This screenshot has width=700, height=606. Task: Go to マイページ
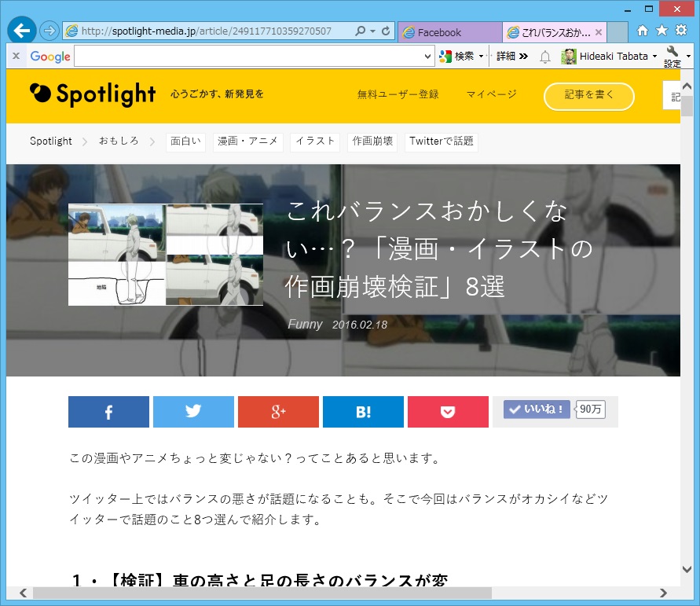[x=492, y=94]
